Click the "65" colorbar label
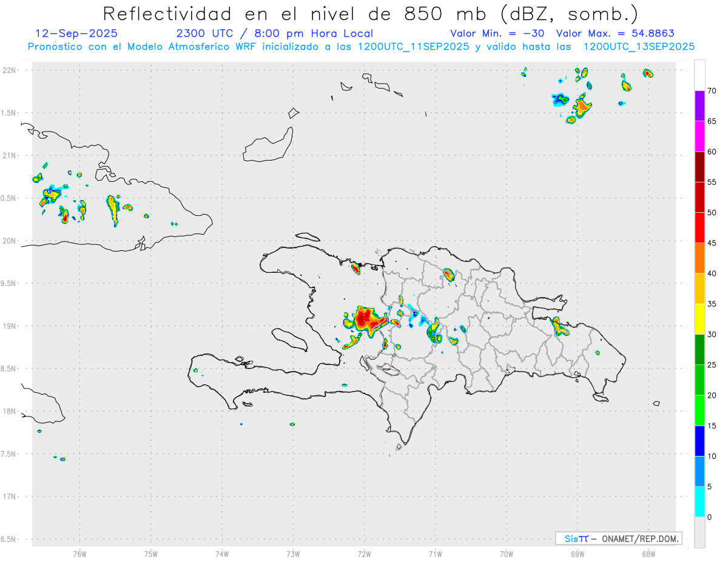728x562 pixels. coord(712,121)
